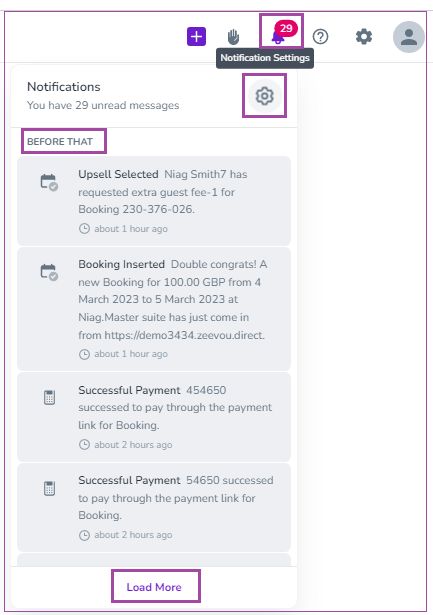The image size is (433, 615).
Task: Open the question mark help icon
Action: point(320,37)
